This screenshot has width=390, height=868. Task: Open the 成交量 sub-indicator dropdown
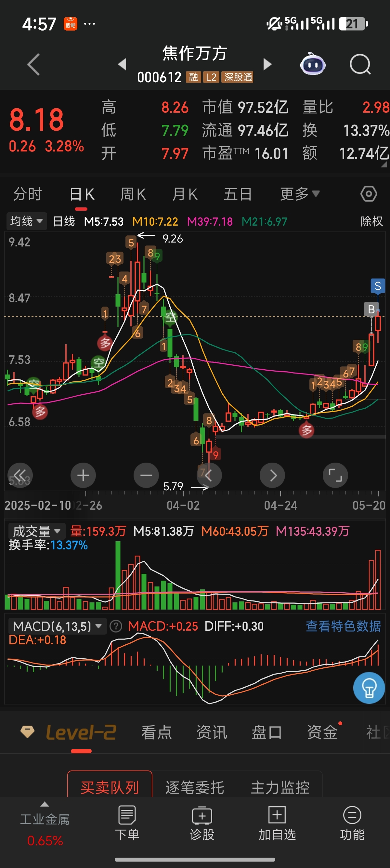point(37,532)
